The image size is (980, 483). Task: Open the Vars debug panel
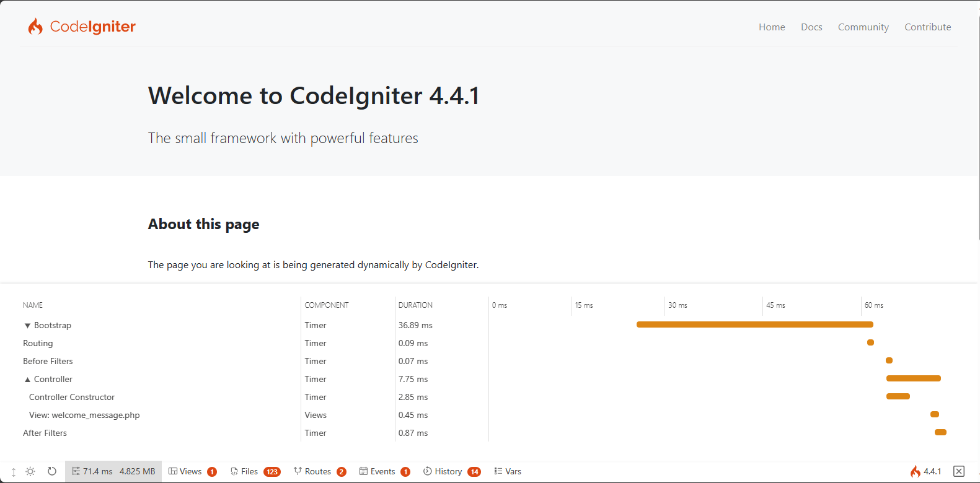click(x=508, y=471)
